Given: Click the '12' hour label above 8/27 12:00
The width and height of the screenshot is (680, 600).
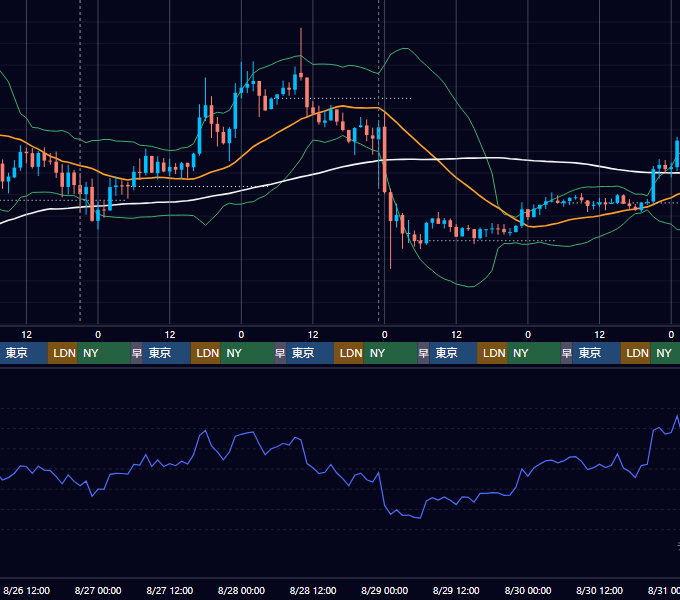Looking at the screenshot, I should (x=170, y=335).
